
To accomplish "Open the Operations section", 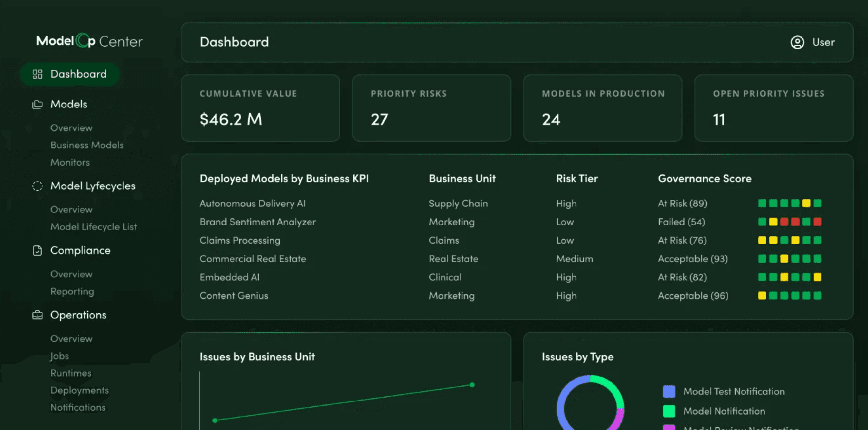I will (x=79, y=315).
